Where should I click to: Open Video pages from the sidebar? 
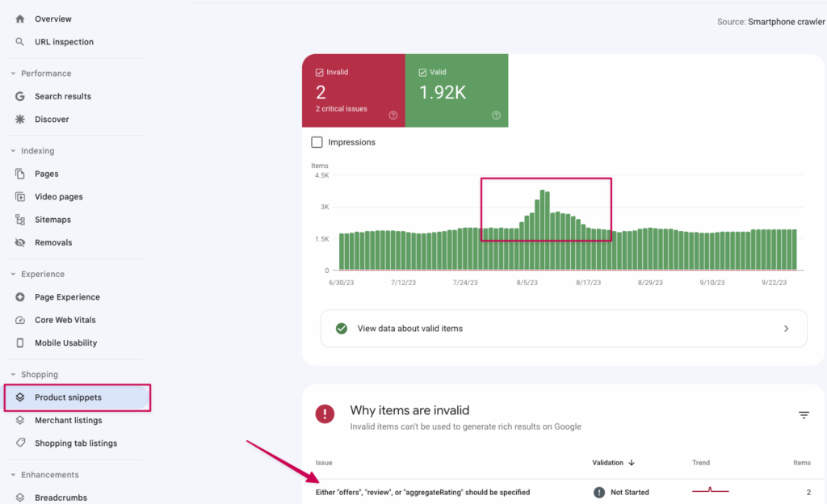[60, 196]
